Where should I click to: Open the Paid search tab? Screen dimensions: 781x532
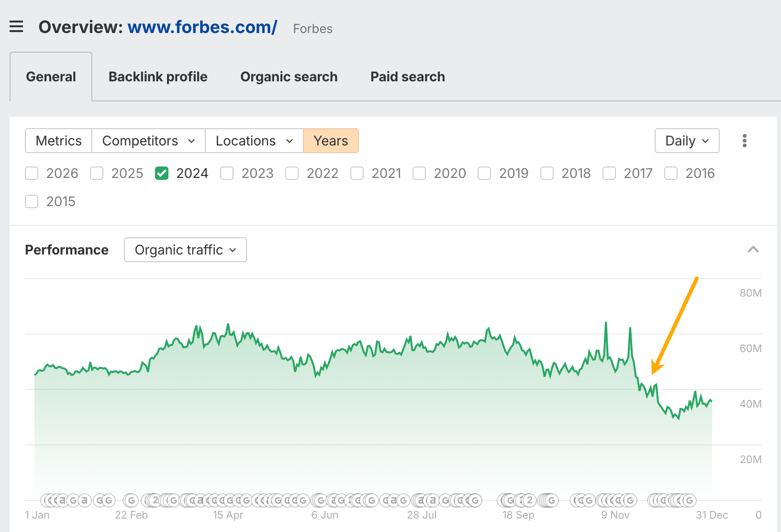[408, 77]
